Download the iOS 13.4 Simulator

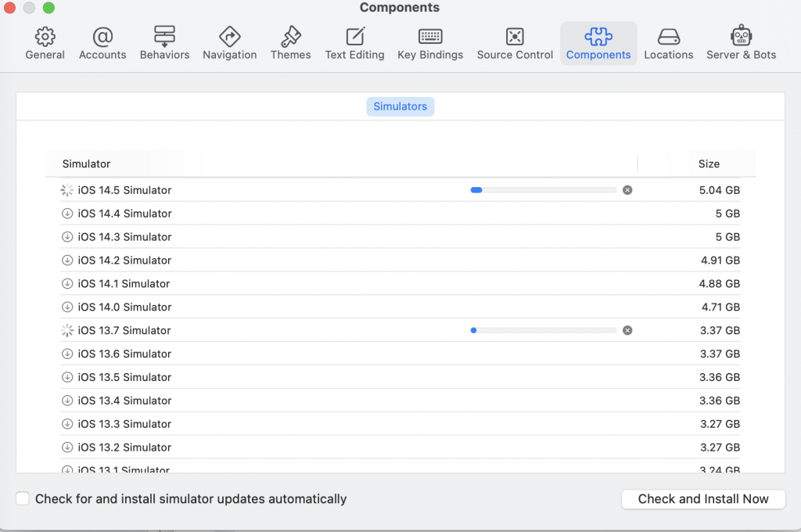click(x=67, y=401)
